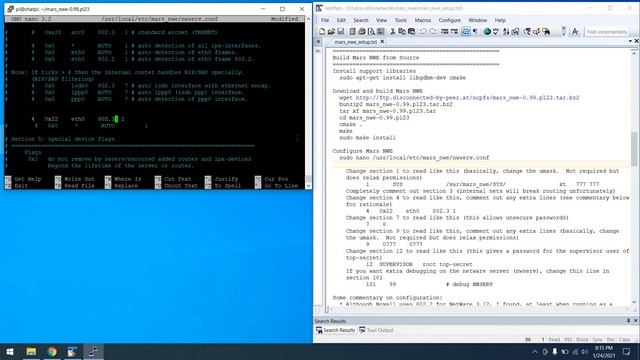The image size is (640, 360).
Task: Close the Search Results panel
Action: coord(636,321)
